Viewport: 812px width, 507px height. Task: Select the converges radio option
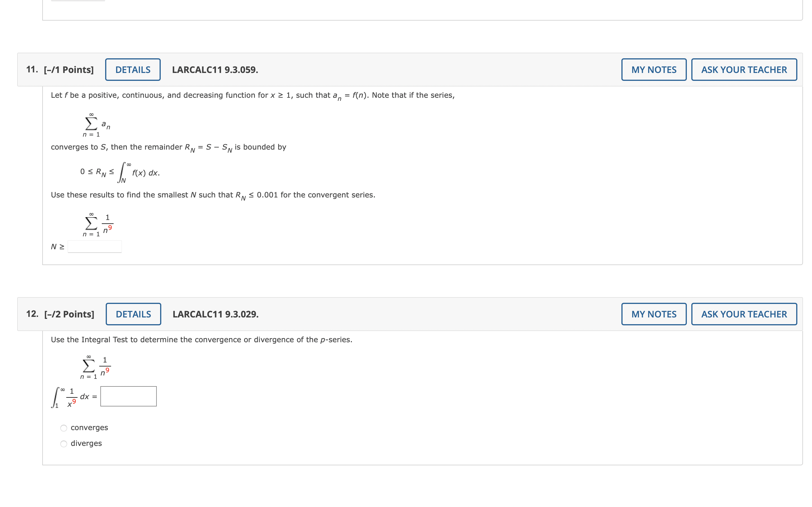(64, 428)
